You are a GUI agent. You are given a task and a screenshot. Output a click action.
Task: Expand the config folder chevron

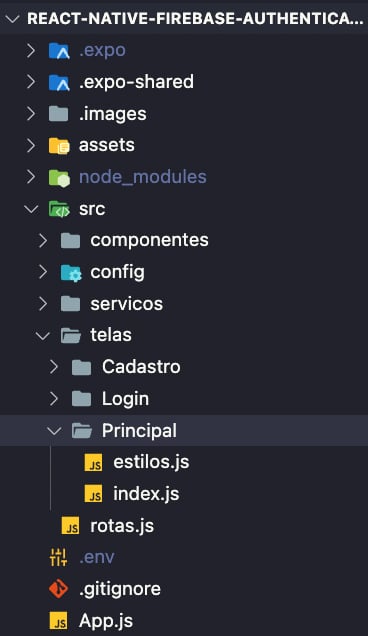[x=43, y=272]
